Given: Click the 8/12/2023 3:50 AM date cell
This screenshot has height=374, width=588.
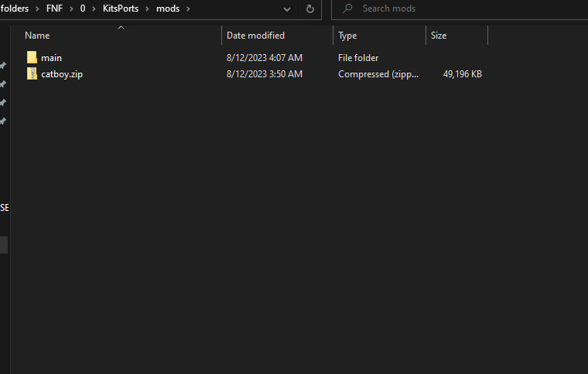Looking at the screenshot, I should pyautogui.click(x=265, y=74).
